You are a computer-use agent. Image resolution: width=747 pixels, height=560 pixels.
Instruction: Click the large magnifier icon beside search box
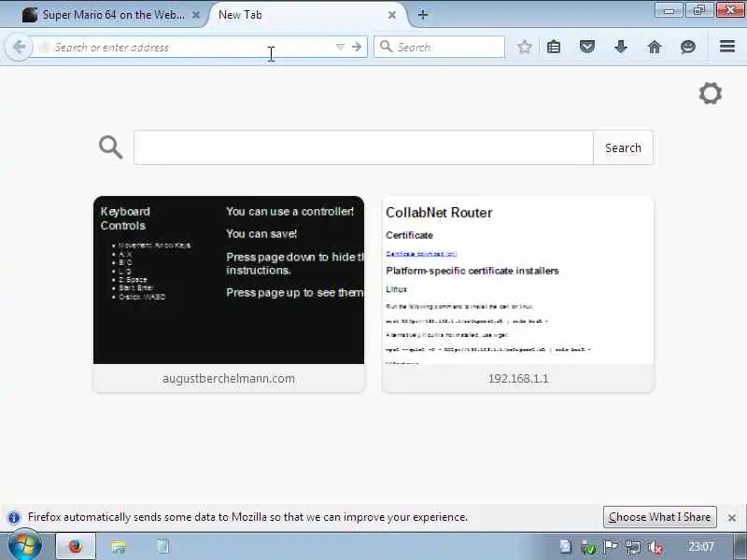tap(110, 147)
